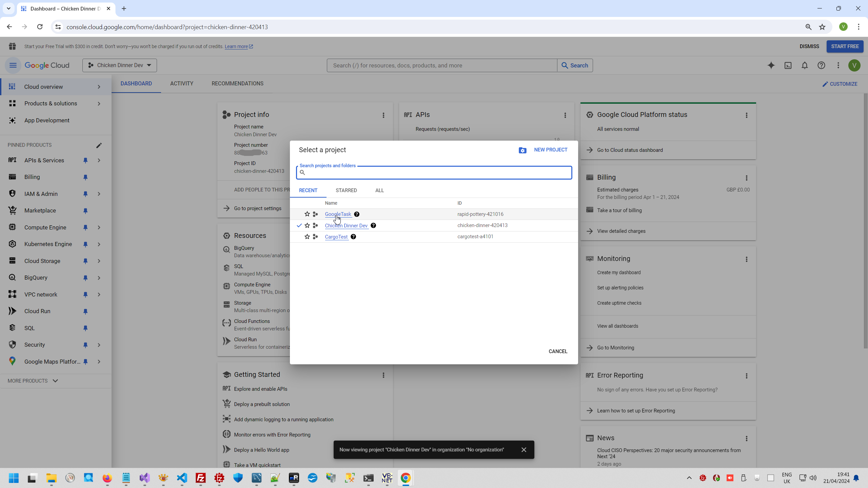This screenshot has width=868, height=488.
Task: Switch to the Starred tab
Action: [346, 190]
